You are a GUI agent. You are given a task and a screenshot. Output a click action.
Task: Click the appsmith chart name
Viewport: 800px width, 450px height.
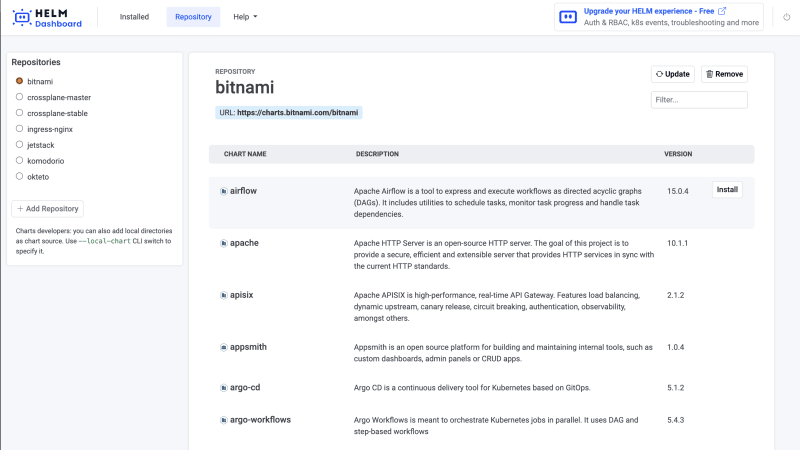(248, 347)
